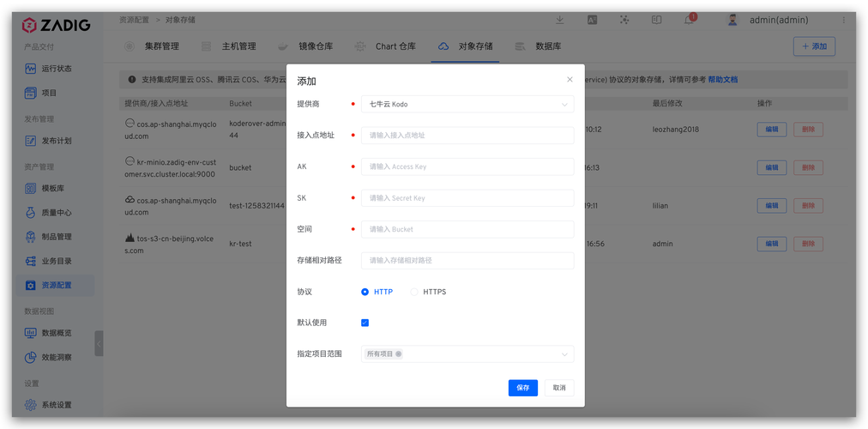The image size is (868, 429).
Task: Click 删除 for the lilian row
Action: pyautogui.click(x=808, y=206)
